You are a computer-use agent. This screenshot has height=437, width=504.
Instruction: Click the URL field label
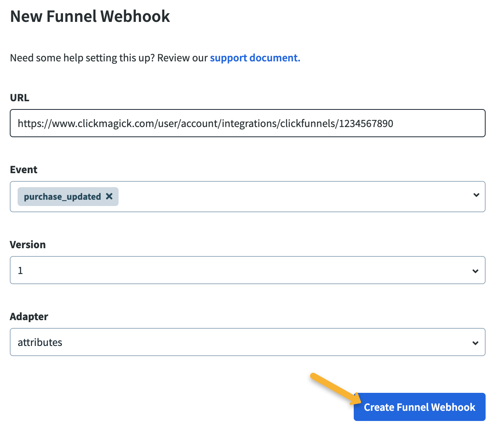(x=20, y=98)
